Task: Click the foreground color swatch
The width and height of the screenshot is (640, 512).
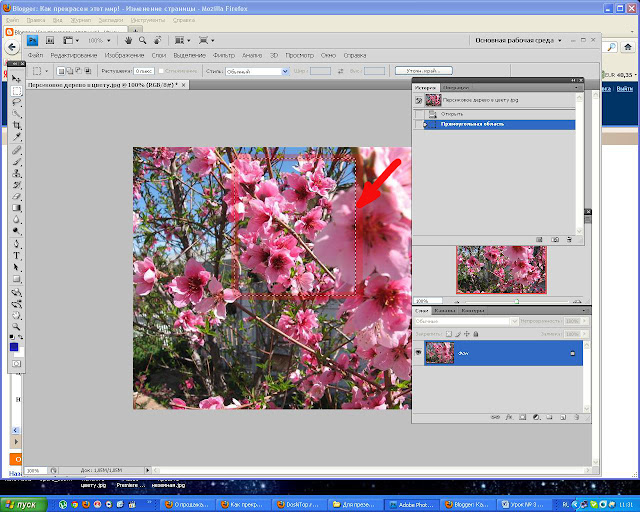Action: [x=14, y=346]
